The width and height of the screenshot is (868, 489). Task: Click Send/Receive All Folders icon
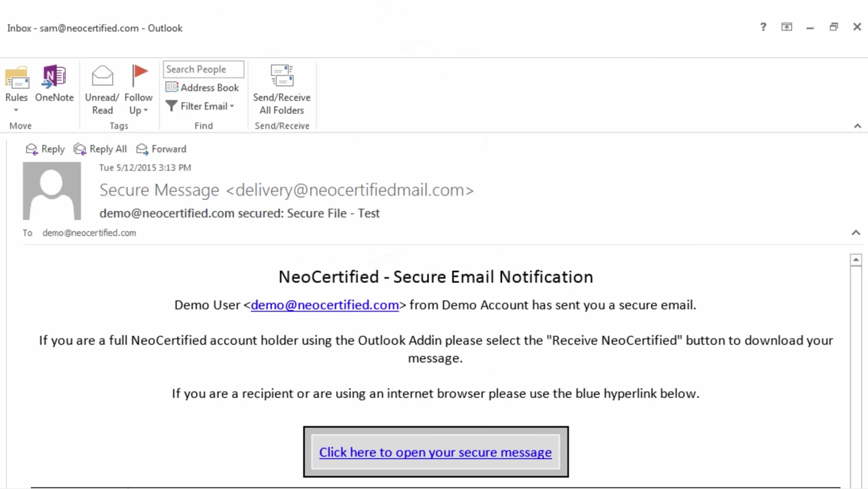click(x=282, y=75)
